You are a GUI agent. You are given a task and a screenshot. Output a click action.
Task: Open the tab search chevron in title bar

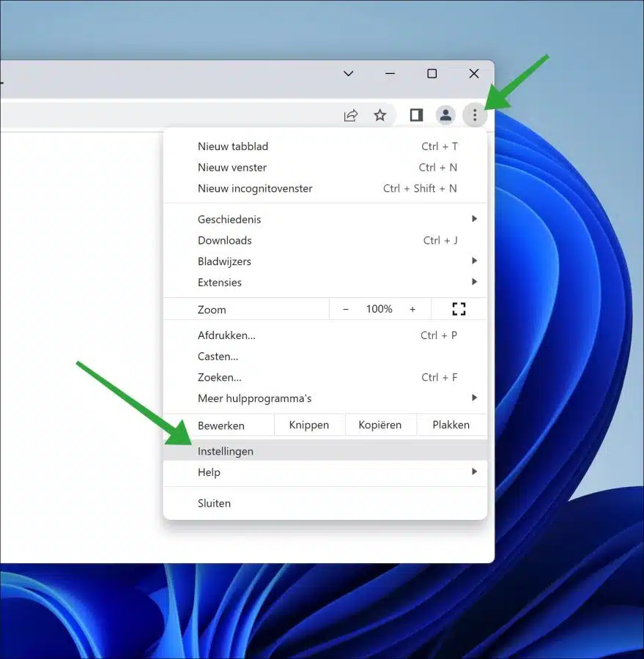[348, 73]
